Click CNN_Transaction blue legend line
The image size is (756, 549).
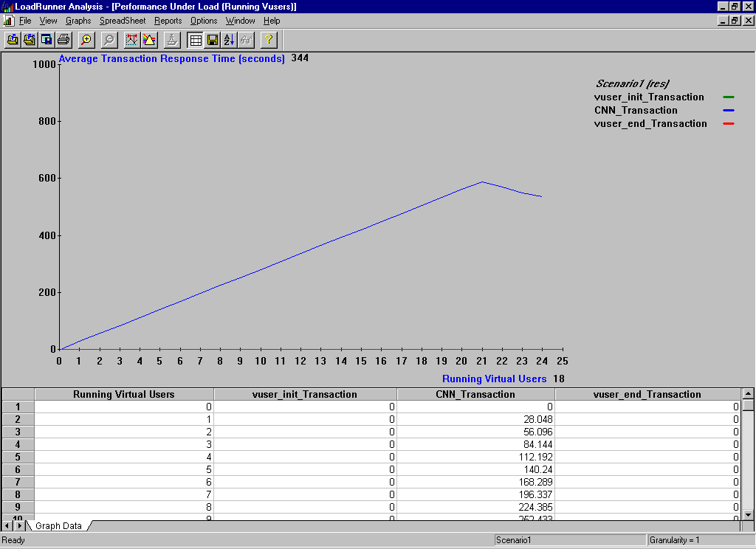(x=728, y=111)
